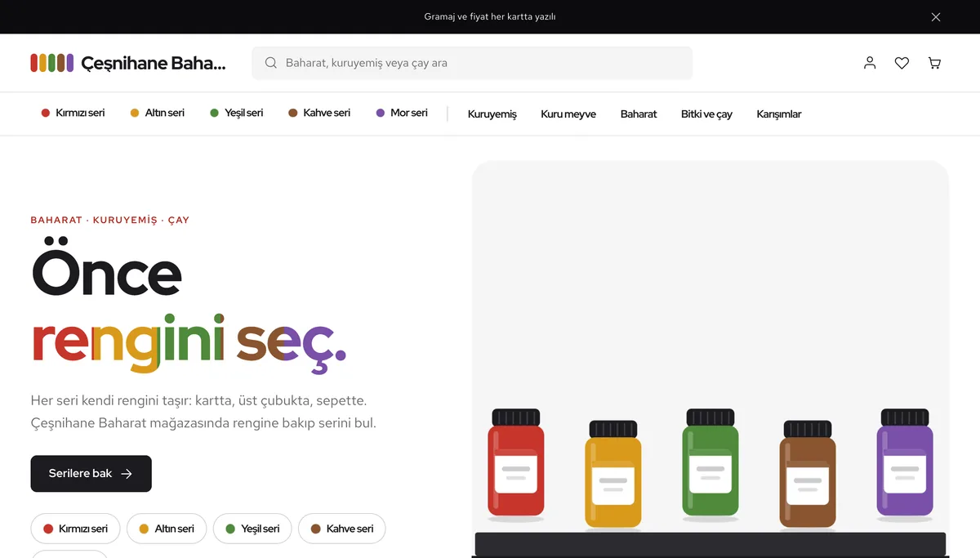980x558 pixels.
Task: Click the Çeşnihane Baharat logo
Action: point(128,63)
